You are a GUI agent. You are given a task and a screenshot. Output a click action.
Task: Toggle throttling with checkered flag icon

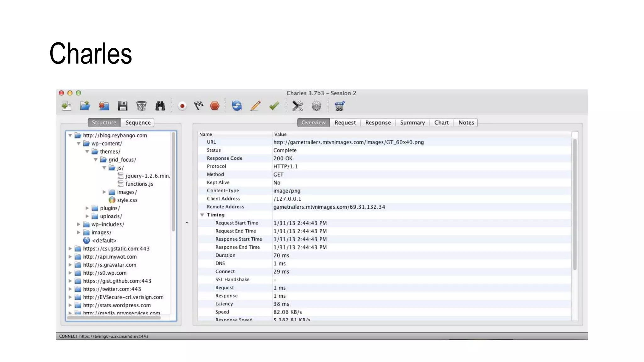(x=198, y=106)
